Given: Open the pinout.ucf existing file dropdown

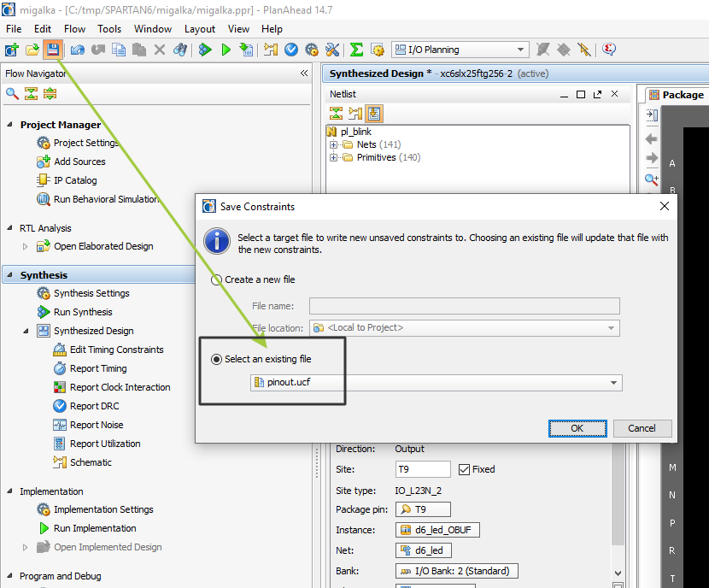Looking at the screenshot, I should coord(613,383).
